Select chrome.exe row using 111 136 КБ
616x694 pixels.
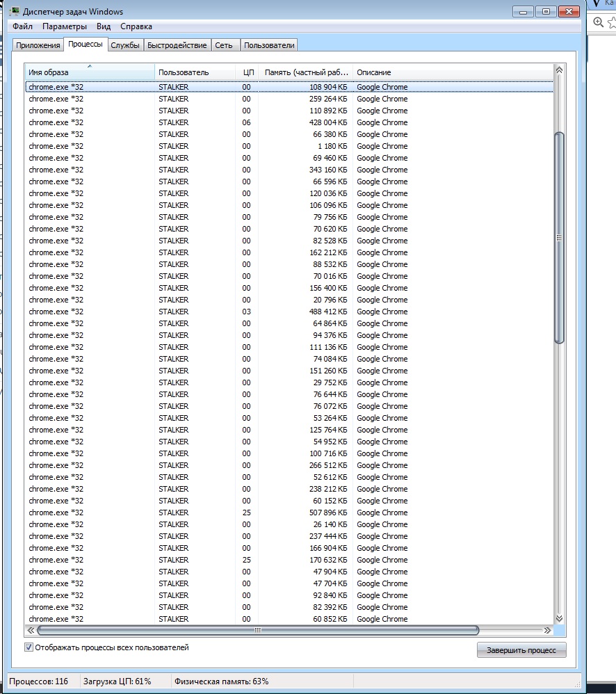pyautogui.click(x=289, y=347)
